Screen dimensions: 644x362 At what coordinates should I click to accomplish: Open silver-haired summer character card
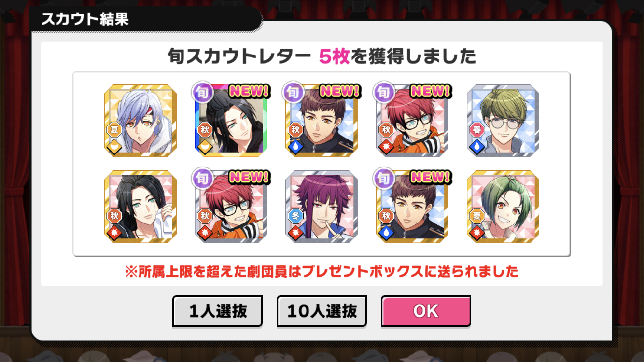[x=140, y=121]
